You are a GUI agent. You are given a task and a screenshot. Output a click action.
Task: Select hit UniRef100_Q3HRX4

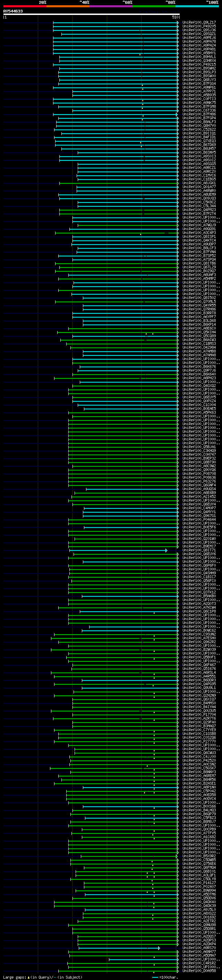199,61
